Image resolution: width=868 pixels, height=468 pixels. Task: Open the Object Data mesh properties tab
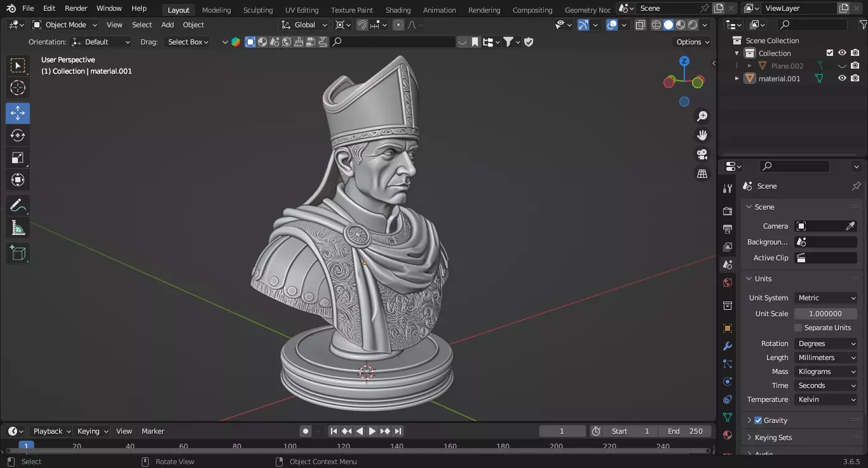728,417
